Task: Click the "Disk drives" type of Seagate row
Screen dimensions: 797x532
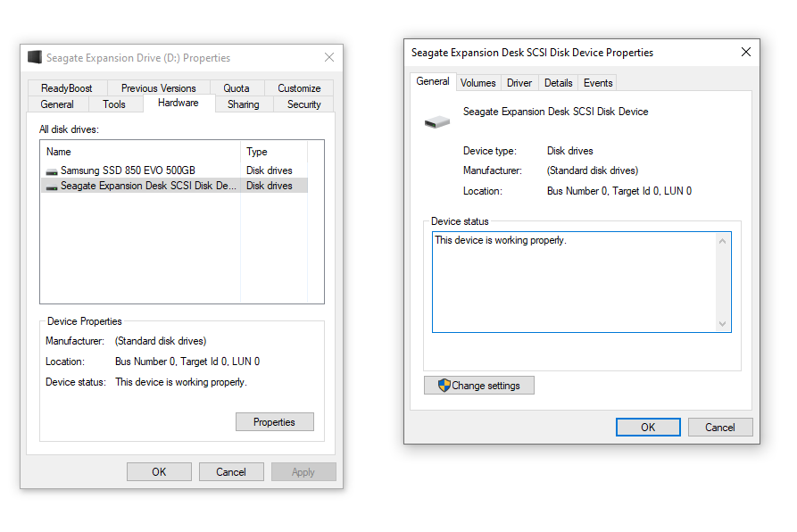Action: point(270,186)
